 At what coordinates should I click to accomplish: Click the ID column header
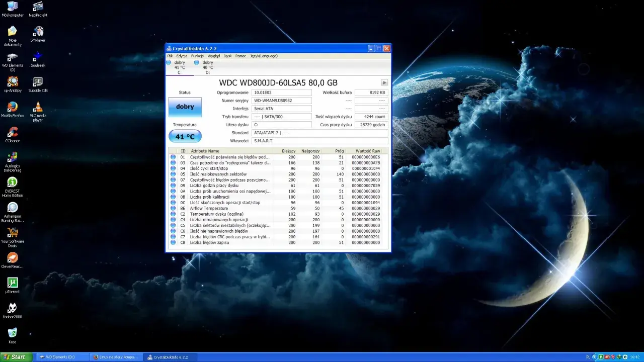[x=183, y=151]
